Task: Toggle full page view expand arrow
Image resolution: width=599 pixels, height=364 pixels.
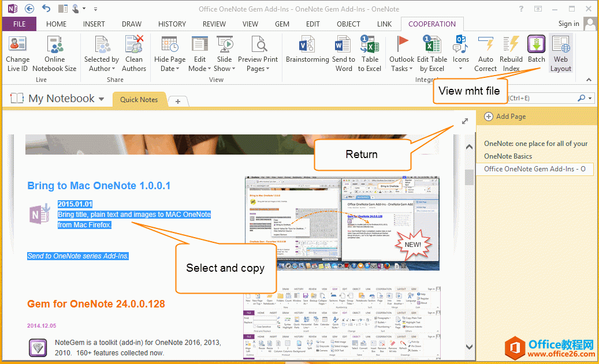Action: (x=465, y=121)
